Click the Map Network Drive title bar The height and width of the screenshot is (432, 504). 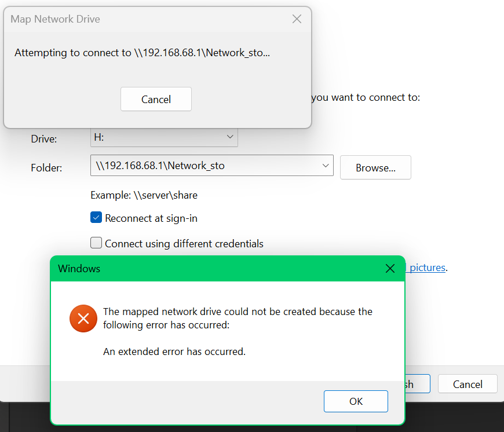click(x=55, y=19)
